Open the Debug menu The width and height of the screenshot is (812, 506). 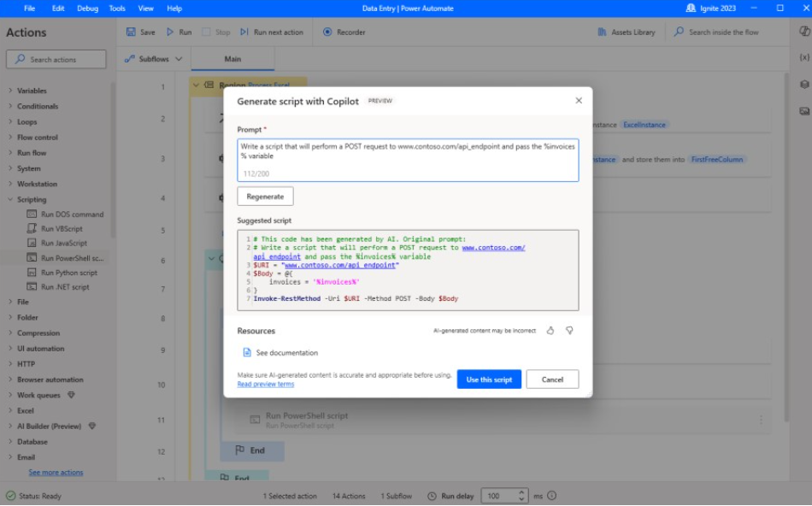click(x=87, y=9)
